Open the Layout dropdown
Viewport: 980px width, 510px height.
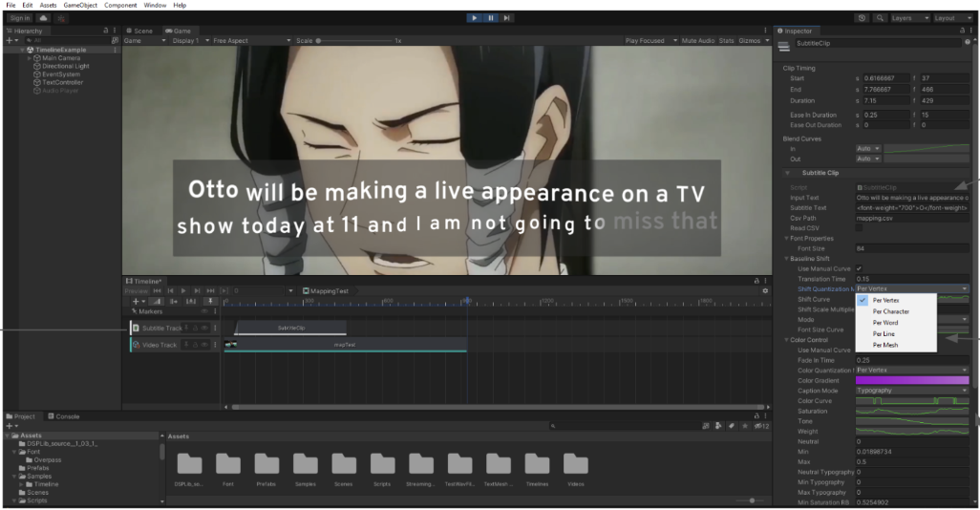coord(952,18)
